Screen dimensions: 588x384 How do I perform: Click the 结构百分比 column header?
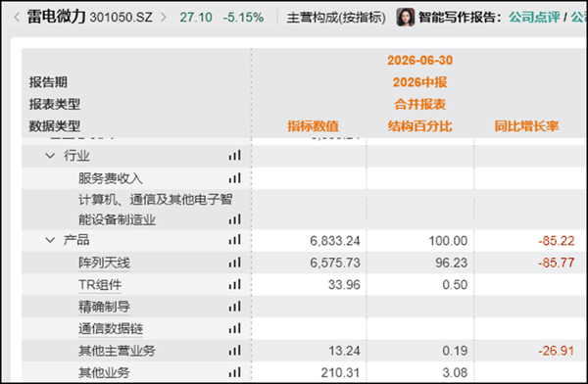[x=420, y=126]
